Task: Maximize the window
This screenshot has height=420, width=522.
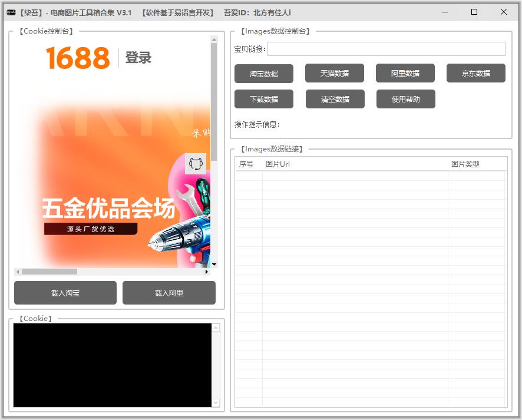Action: coord(474,12)
